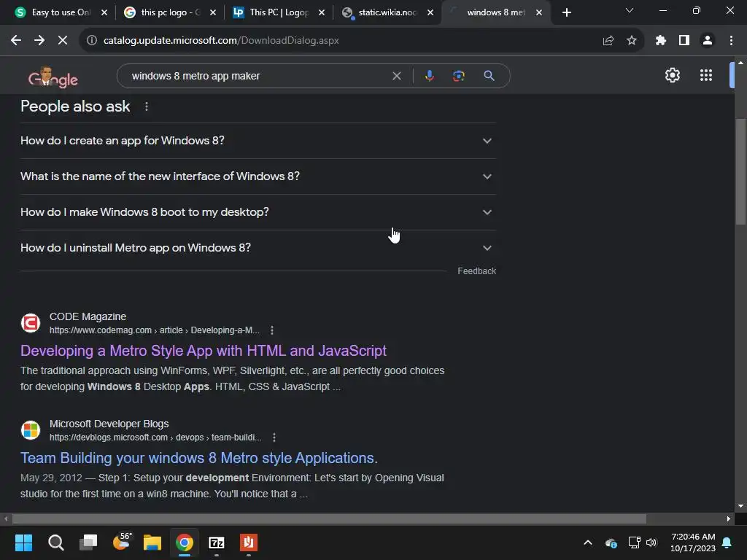This screenshot has height=560, width=747.
Task: Expand 'How do I make Windows 8 boot to my desktop?'
Action: pyautogui.click(x=258, y=212)
